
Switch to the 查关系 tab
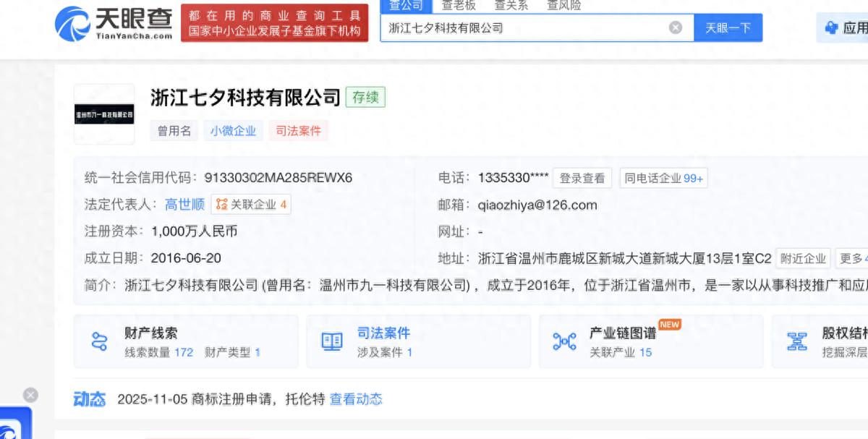511,5
